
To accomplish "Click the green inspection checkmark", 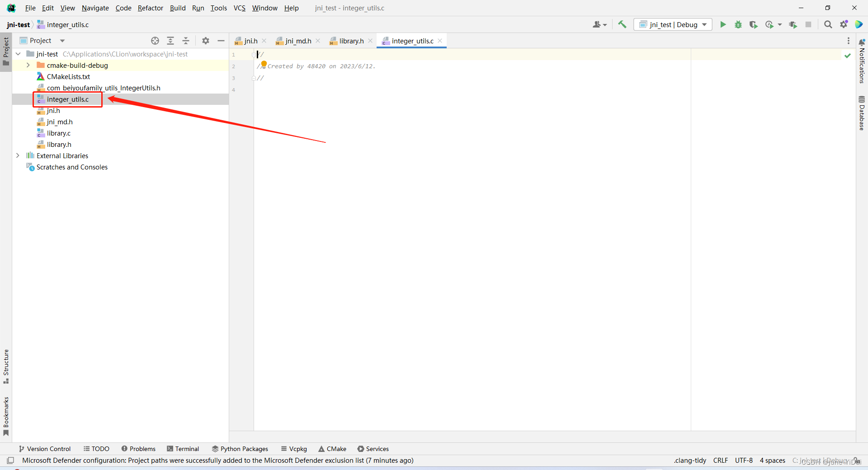I will pos(848,55).
